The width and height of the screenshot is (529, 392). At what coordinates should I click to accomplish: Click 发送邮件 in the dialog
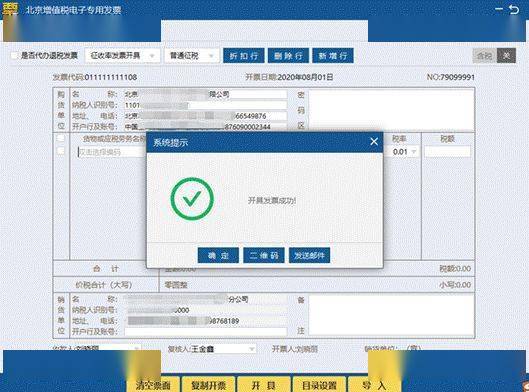[309, 255]
